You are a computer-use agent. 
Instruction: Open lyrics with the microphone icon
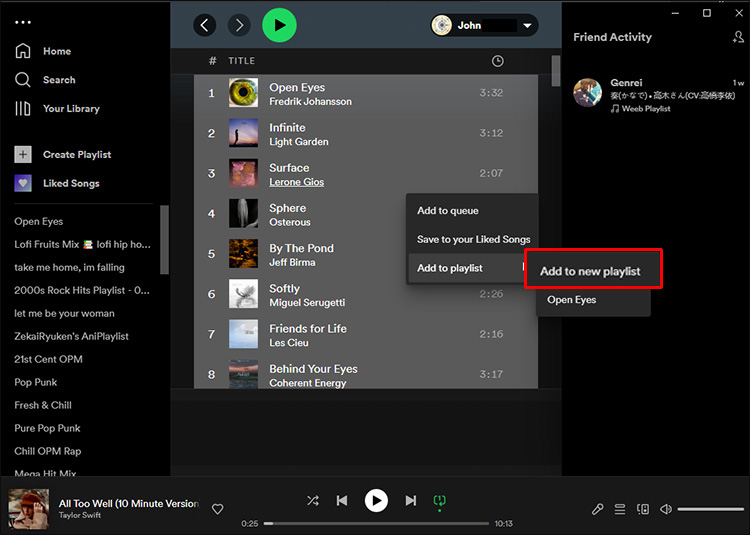pos(597,509)
